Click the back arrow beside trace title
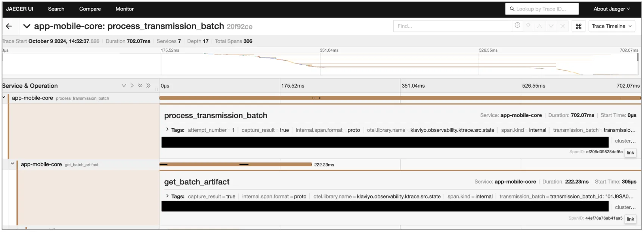Image resolution: width=644 pixels, height=232 pixels. (9, 26)
